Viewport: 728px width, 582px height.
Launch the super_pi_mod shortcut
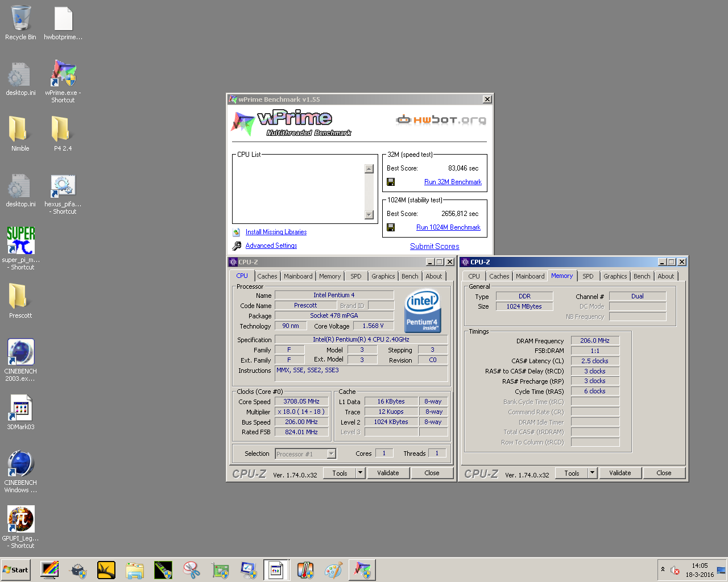(x=21, y=248)
